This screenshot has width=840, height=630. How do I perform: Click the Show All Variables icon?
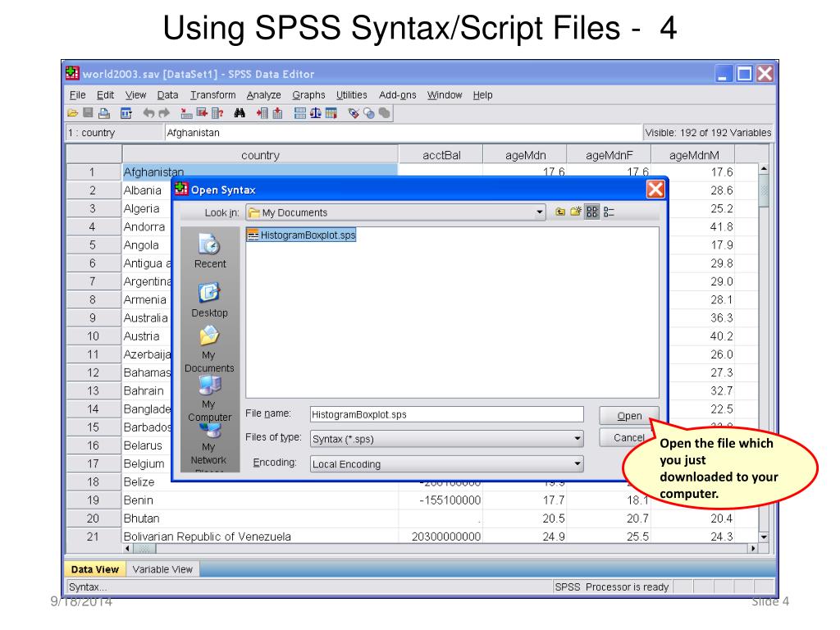point(384,113)
